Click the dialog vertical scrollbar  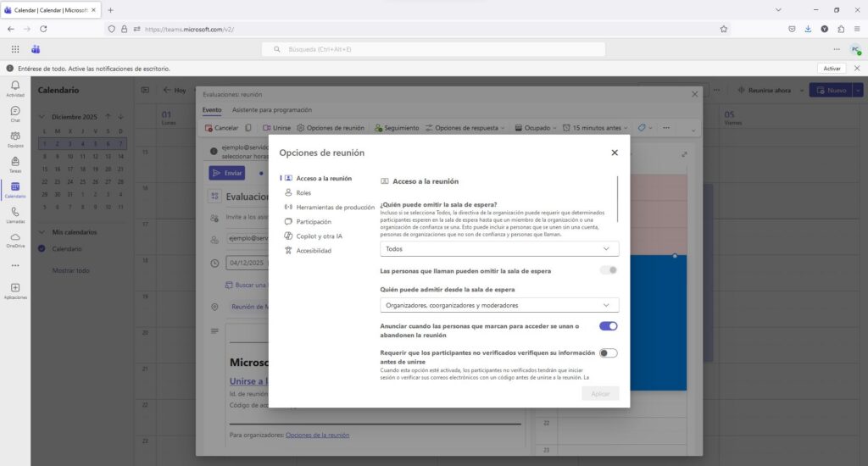(x=617, y=199)
